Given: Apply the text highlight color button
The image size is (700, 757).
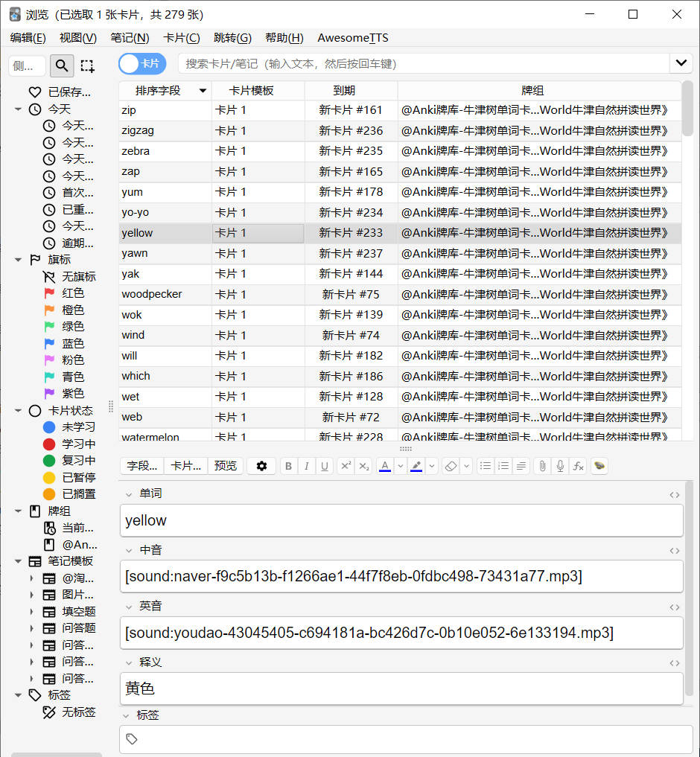Looking at the screenshot, I should point(416,467).
